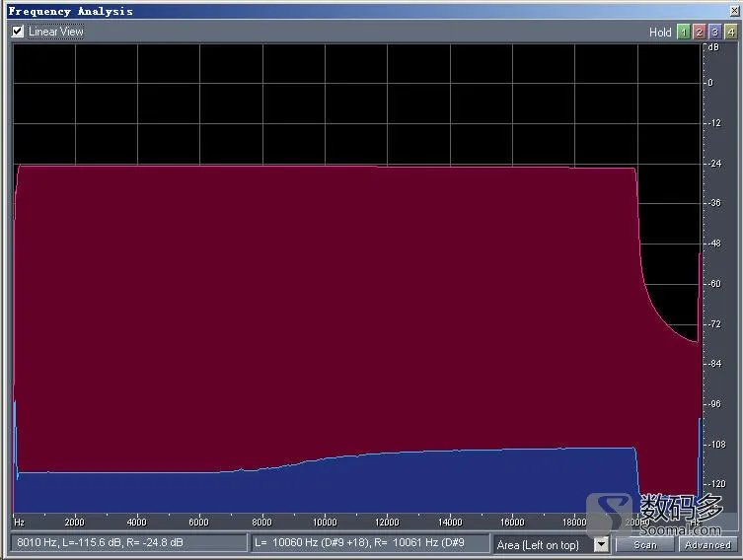This screenshot has width=743, height=560.
Task: Uncheck the Linear View checkbox
Action: [18, 32]
